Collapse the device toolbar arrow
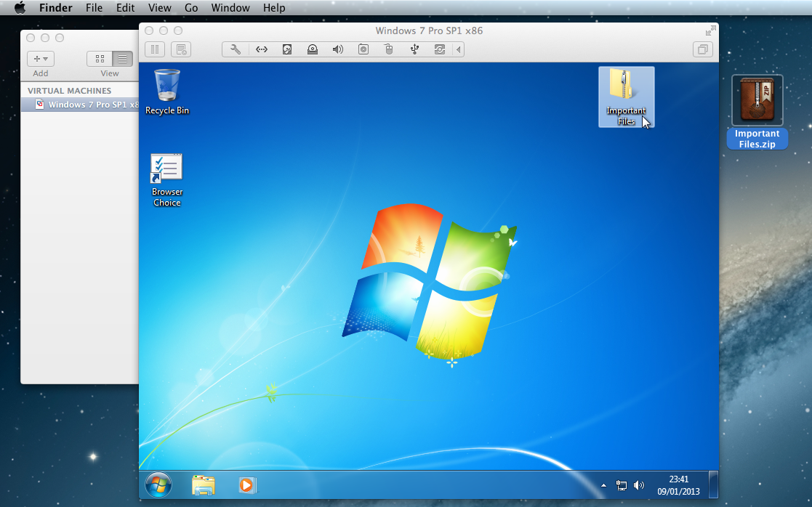The width and height of the screenshot is (812, 507). [458, 49]
